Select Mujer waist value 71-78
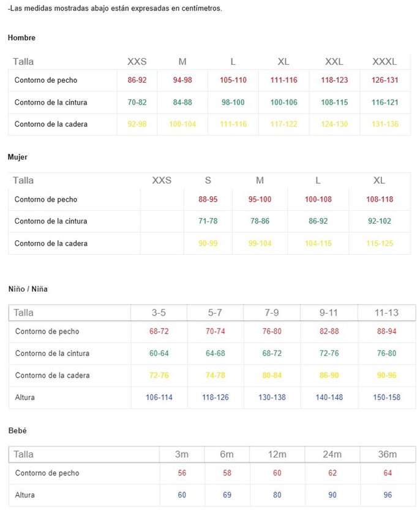The width and height of the screenshot is (420, 519). click(x=208, y=221)
